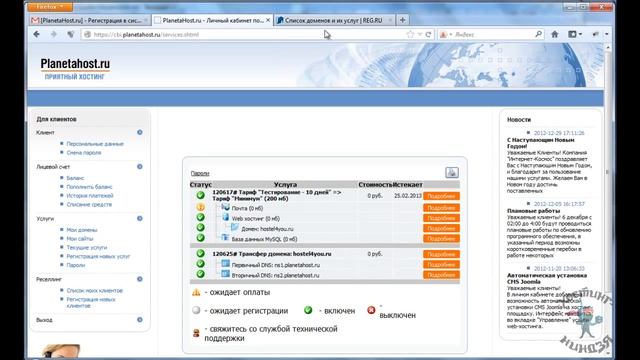The image size is (640, 360).
Task: Click Подробнее for Вторичный DNS ns2.planetahost.ru
Action: click(x=441, y=275)
